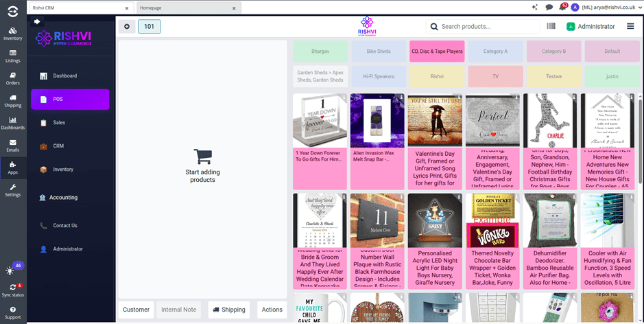Add a new order with plus button
This screenshot has width=644, height=324.
[x=126, y=27]
